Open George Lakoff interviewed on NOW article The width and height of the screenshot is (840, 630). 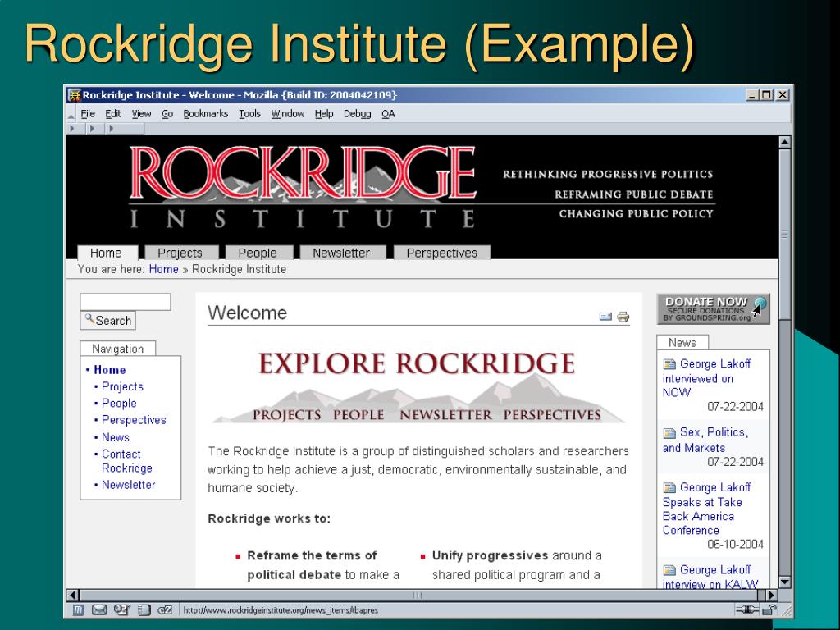coord(706,378)
